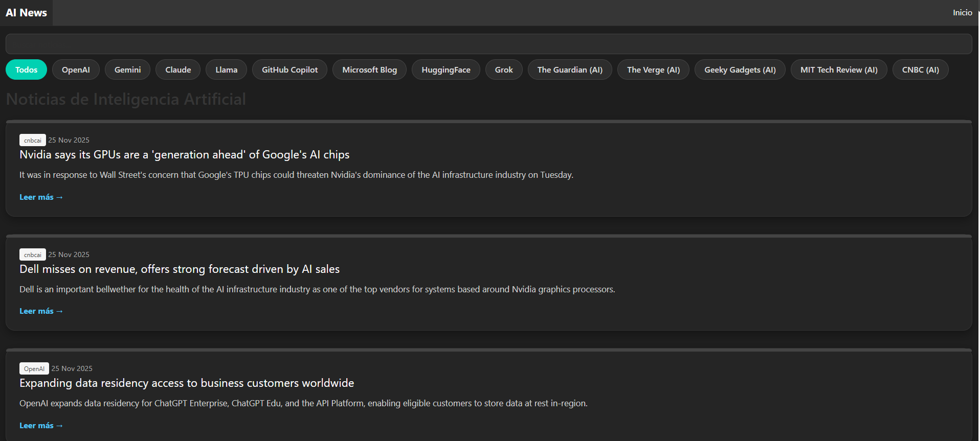Click OpenAI tag on data residency article
Image resolution: width=980 pixels, height=441 pixels.
pos(34,368)
